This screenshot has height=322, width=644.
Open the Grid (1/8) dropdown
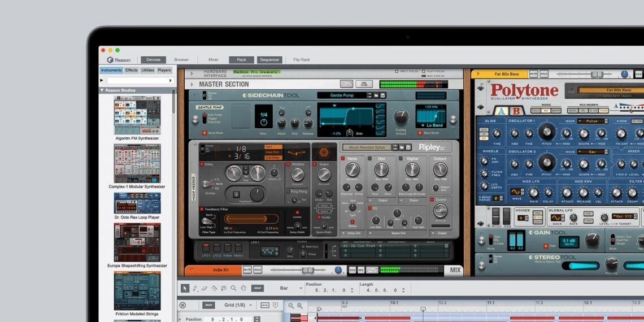click(235, 305)
